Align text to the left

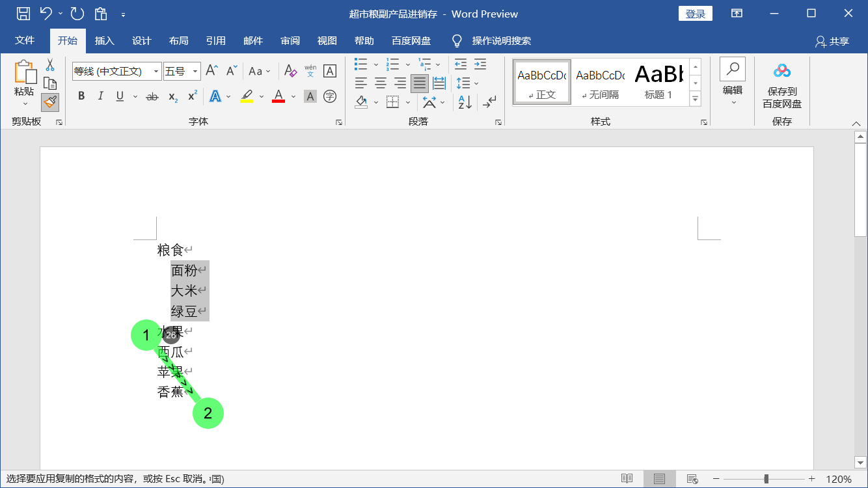pos(361,83)
